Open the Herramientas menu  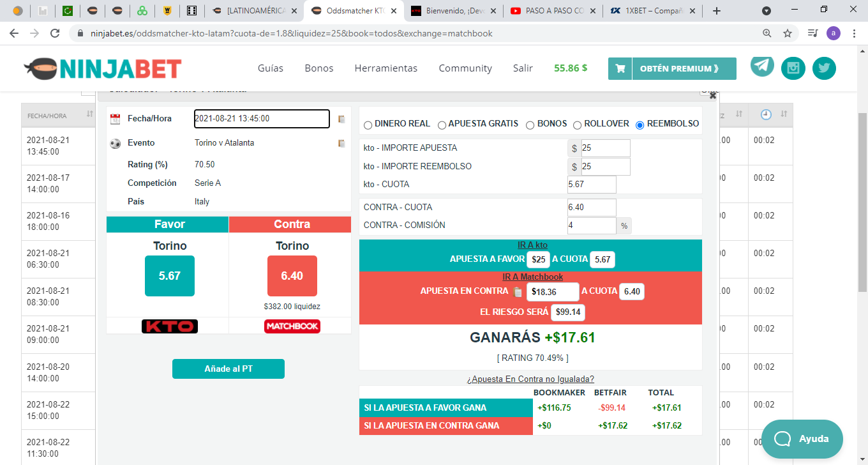tap(386, 68)
